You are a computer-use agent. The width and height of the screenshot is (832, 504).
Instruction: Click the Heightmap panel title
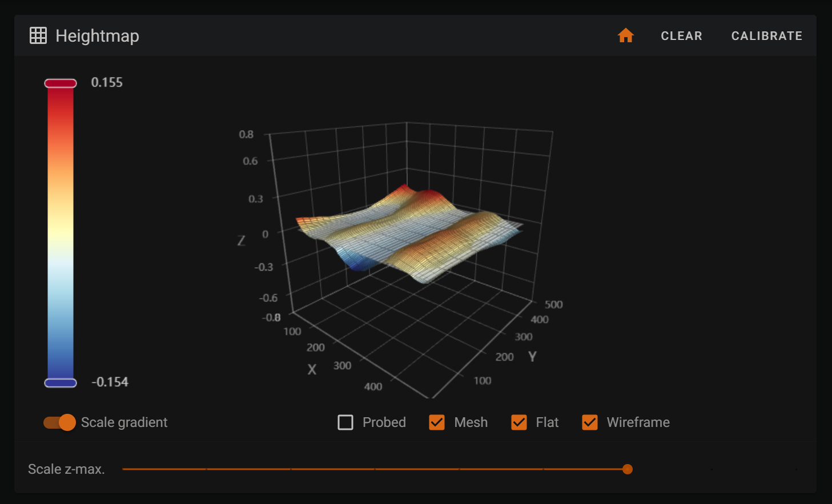(x=97, y=36)
